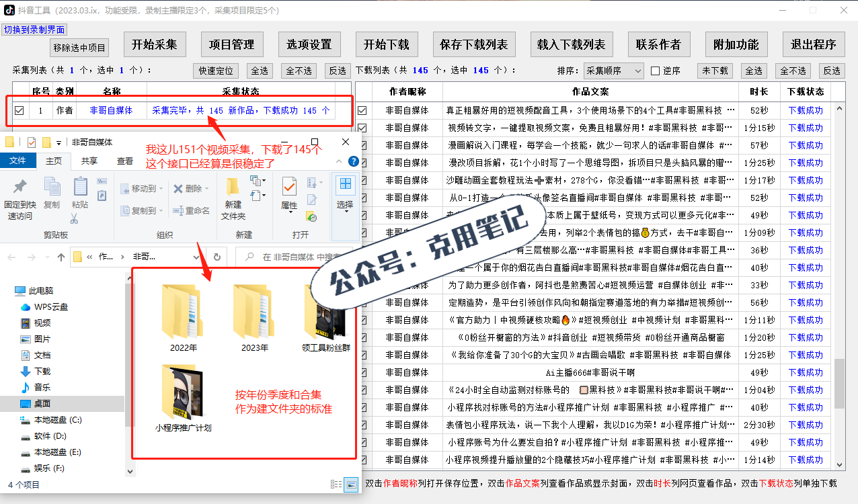Screen dimensions: 858x504
Task: Toggle checkbox of 非哥自媒体 collection row
Action: tap(19, 110)
